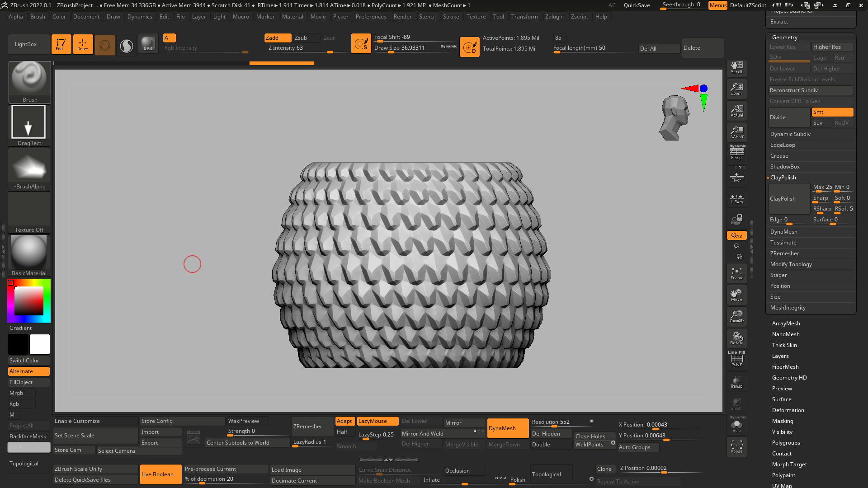This screenshot has width=868, height=488.
Task: Toggle BackfaceMask option
Action: point(29,436)
